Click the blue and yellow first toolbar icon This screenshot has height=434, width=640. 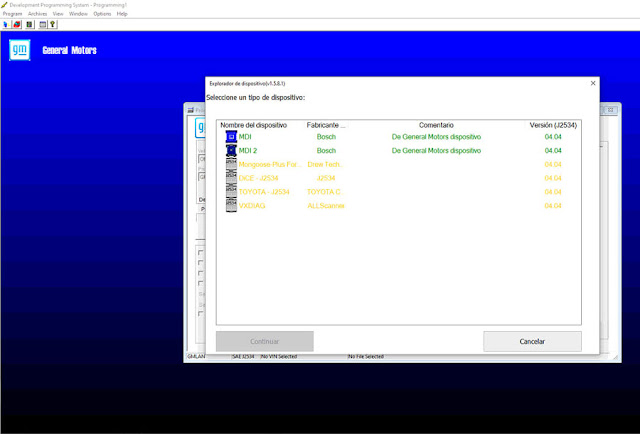pyautogui.click(x=6, y=25)
